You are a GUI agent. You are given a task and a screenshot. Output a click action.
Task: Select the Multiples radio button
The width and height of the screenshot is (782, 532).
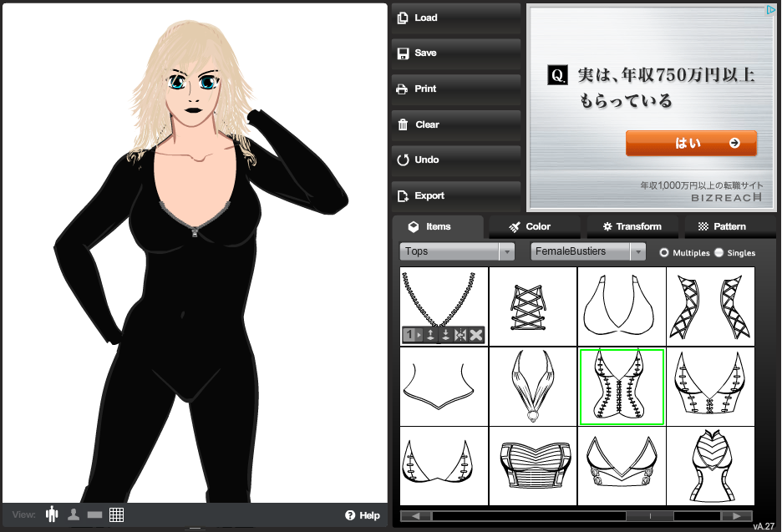pos(664,252)
